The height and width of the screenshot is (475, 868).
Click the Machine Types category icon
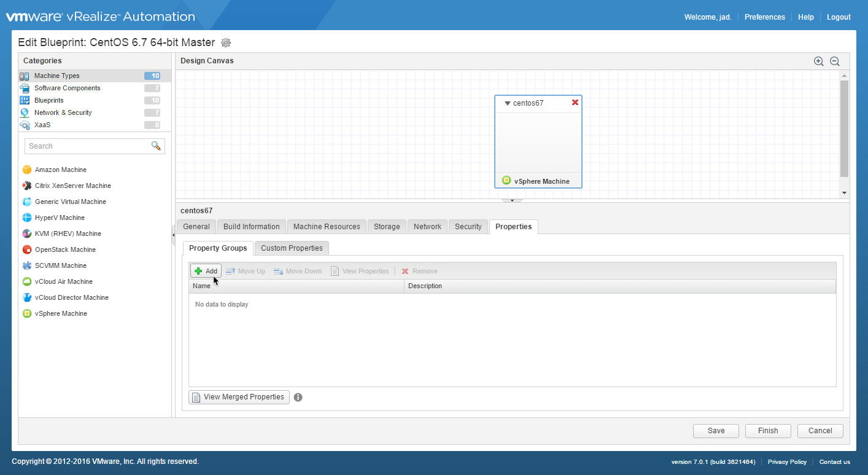click(25, 76)
